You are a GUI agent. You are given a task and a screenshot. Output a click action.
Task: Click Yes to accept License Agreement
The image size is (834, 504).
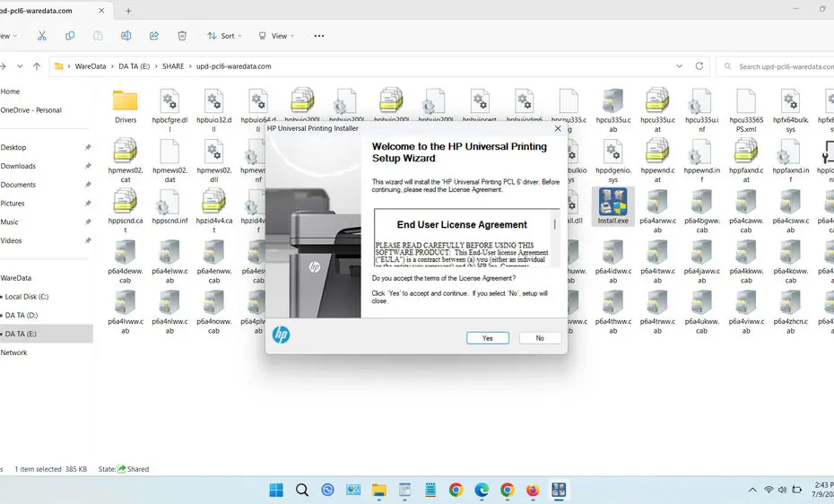click(x=488, y=338)
